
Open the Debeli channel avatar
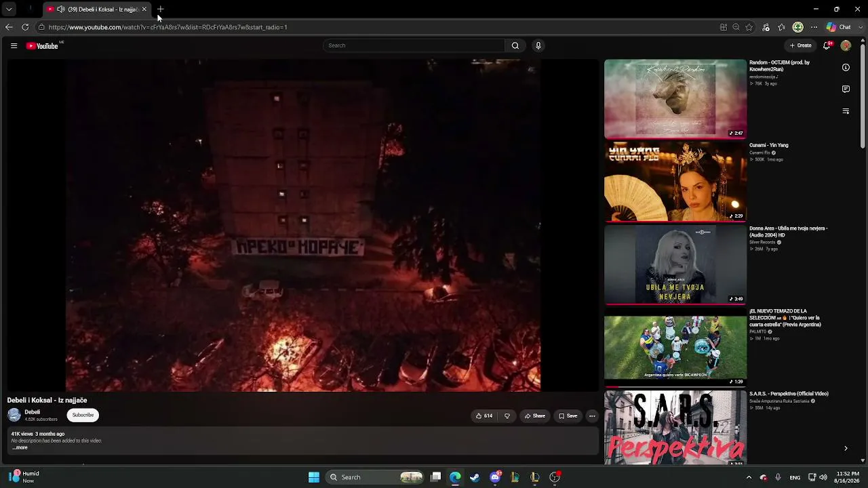tap(14, 415)
